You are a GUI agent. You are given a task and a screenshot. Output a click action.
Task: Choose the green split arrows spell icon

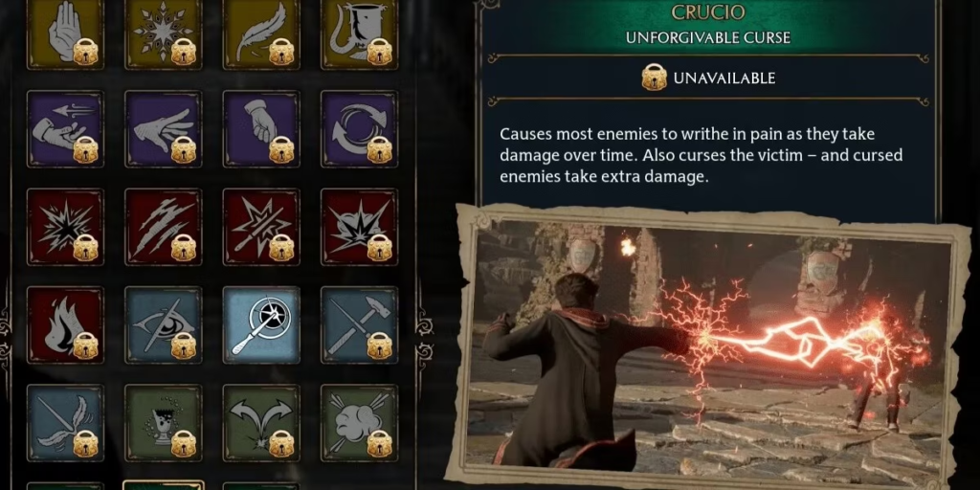pyautogui.click(x=261, y=422)
